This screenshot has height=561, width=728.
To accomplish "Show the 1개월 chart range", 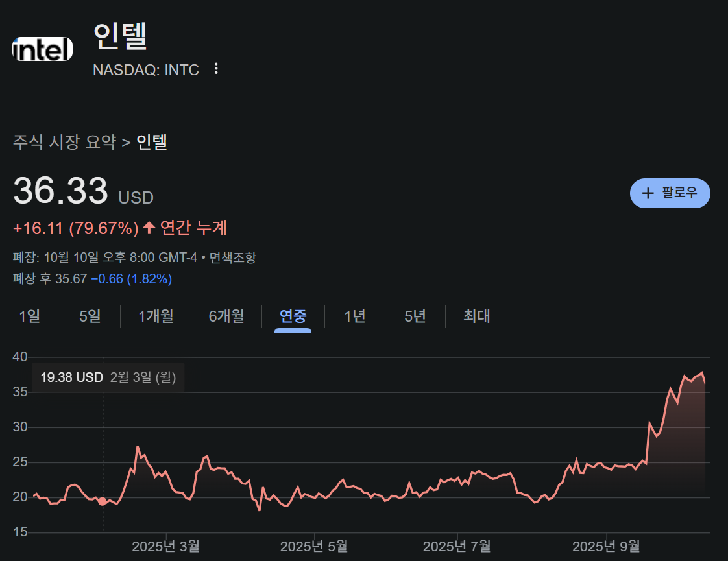I will pos(156,316).
